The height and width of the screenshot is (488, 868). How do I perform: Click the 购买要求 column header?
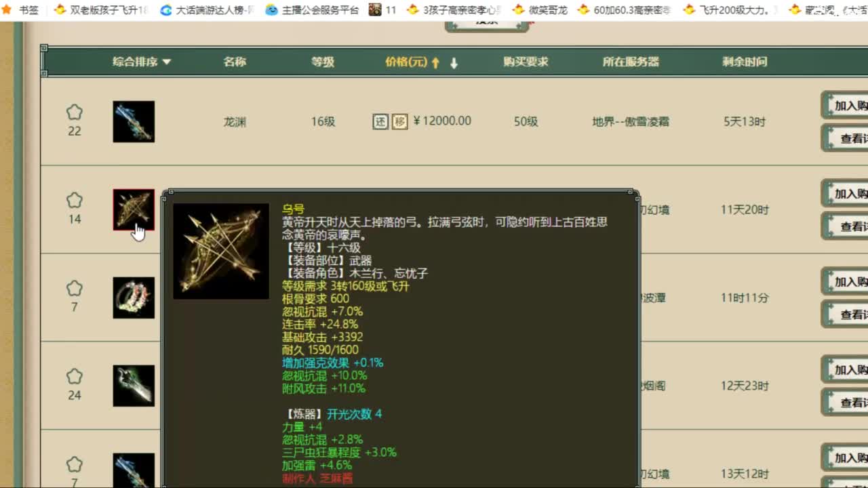(x=526, y=62)
